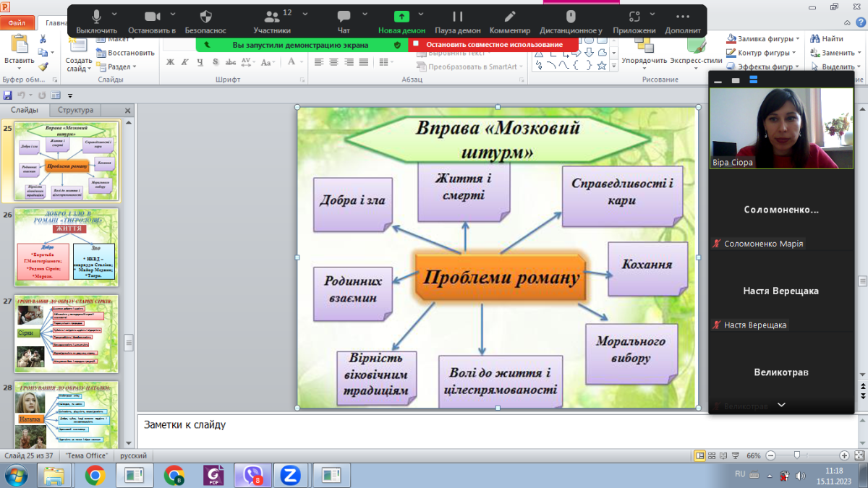This screenshot has width=868, height=488.
Task: Pause the Zoom screen share
Action: (457, 17)
